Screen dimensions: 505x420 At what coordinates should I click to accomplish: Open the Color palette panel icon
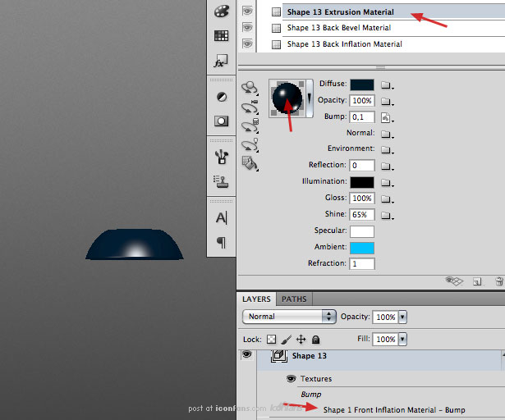(x=221, y=11)
